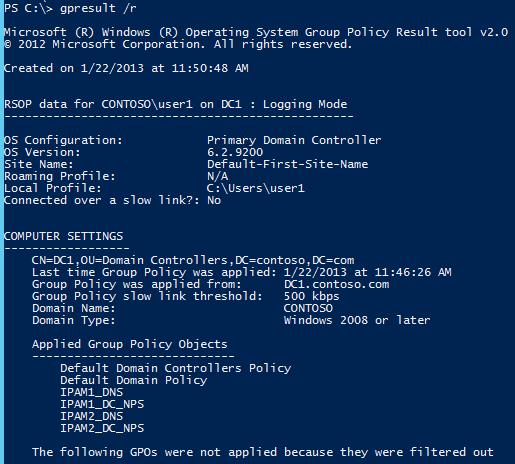Click the COMPUTER SETTINGS heading

point(63,236)
